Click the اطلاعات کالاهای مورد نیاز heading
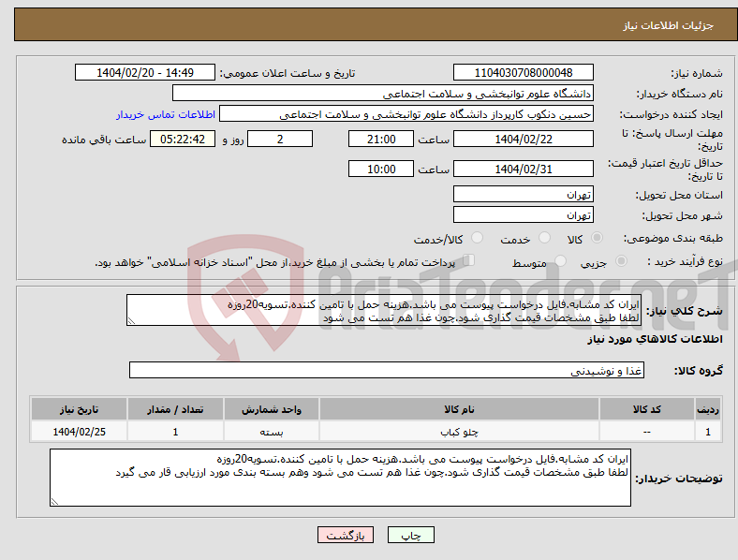 [655, 339]
